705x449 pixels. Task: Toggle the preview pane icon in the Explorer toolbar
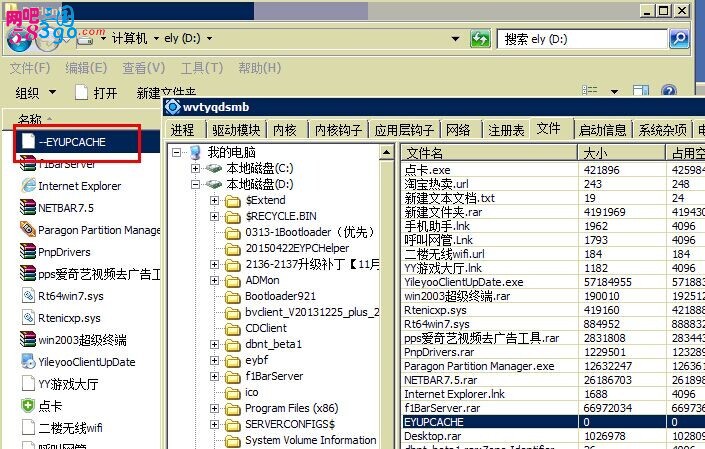(x=641, y=91)
